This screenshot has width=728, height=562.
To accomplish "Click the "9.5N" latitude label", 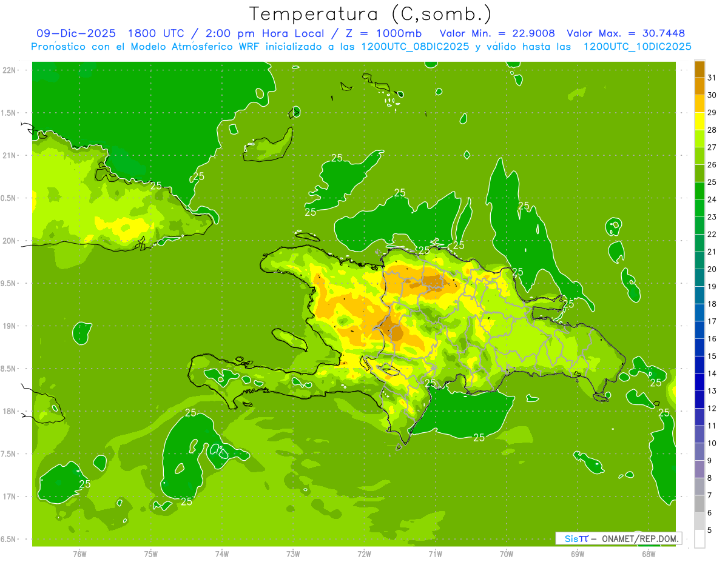I will [8, 284].
